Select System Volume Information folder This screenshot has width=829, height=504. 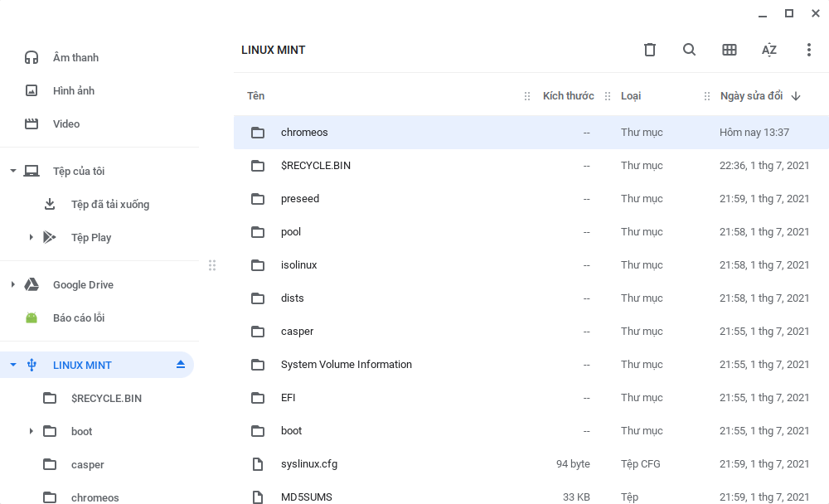pyautogui.click(x=531, y=365)
